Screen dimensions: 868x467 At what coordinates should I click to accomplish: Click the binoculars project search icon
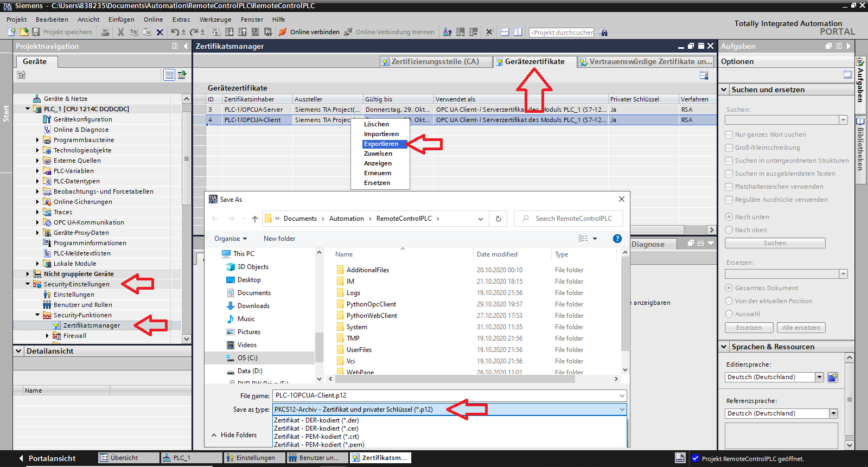(603, 32)
